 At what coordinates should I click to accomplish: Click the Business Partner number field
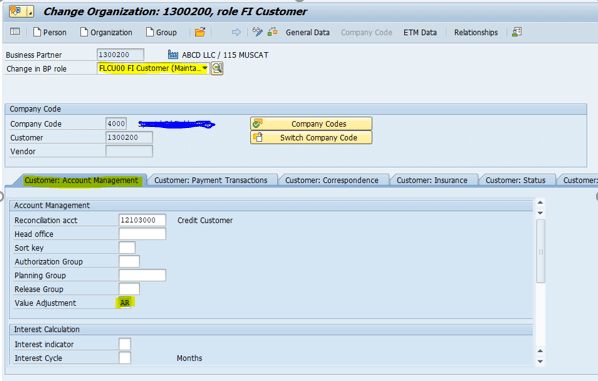pos(120,55)
